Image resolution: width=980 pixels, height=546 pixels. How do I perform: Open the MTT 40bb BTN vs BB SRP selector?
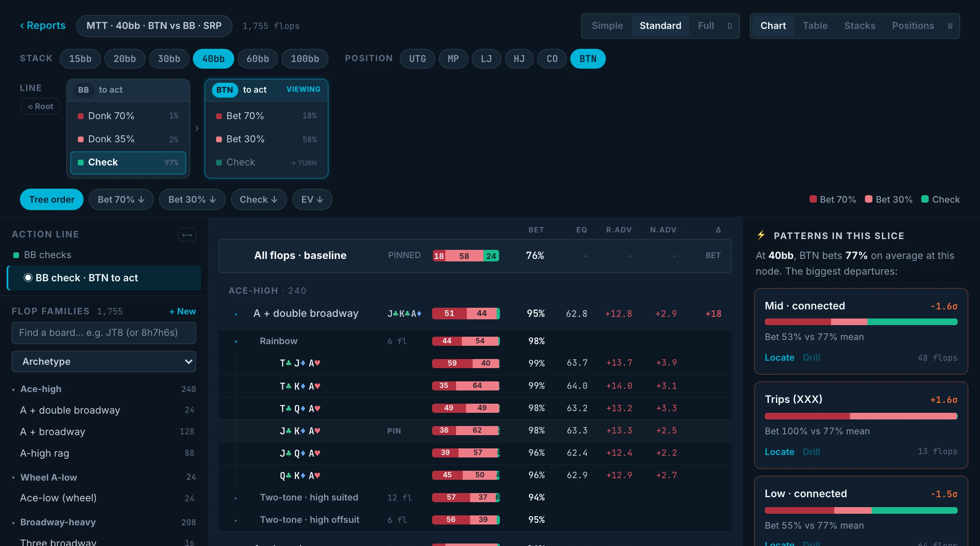pos(154,26)
